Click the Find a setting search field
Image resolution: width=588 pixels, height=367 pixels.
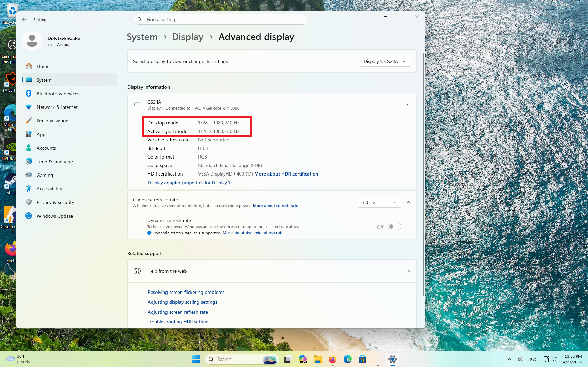pos(221,19)
